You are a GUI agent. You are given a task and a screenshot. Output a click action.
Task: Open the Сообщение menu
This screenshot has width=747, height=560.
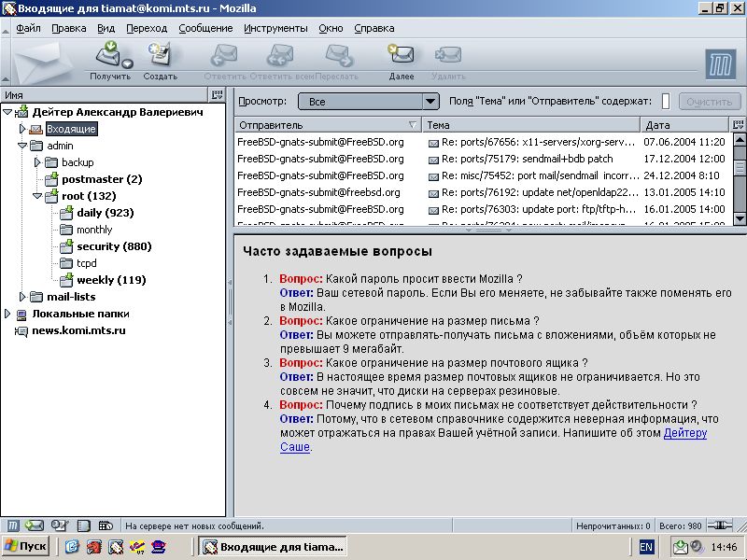click(205, 28)
